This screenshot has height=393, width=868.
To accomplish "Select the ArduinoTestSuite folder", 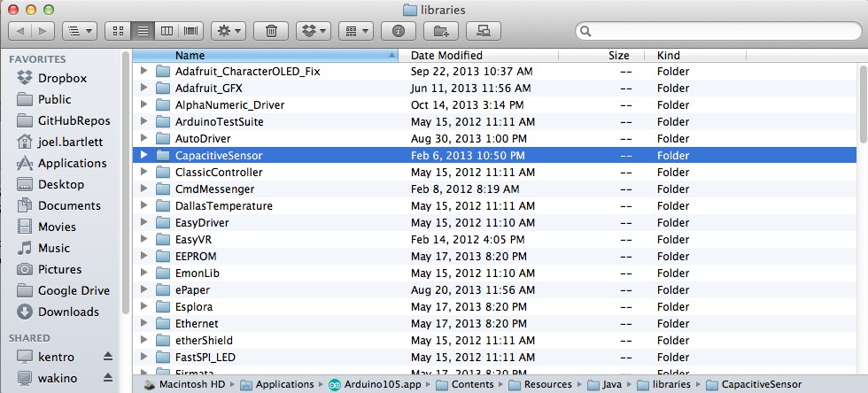I will 496,122.
